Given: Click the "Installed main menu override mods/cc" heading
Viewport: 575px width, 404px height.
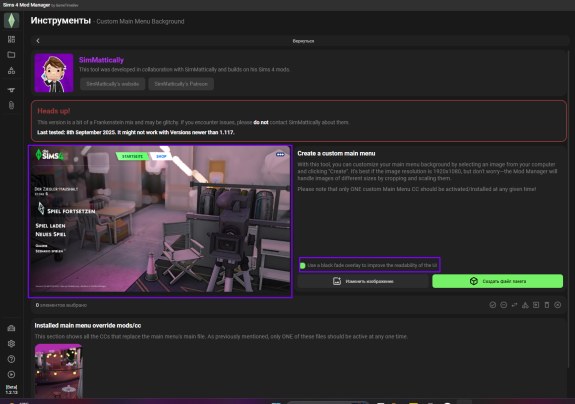Looking at the screenshot, I should coord(88,326).
